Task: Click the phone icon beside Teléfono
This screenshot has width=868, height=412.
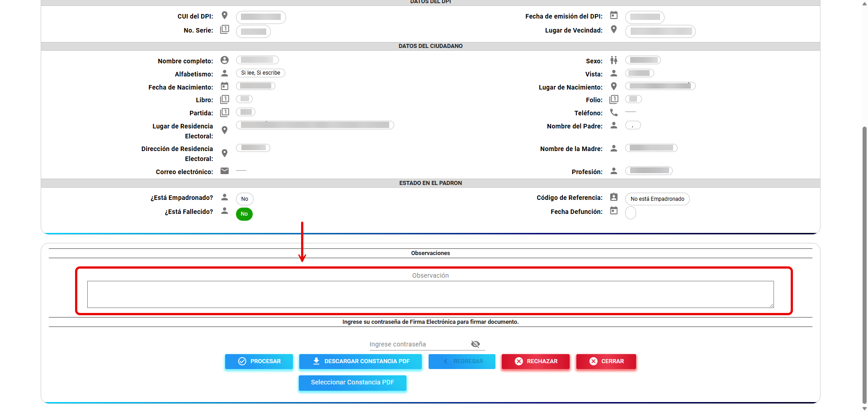Action: [x=613, y=113]
